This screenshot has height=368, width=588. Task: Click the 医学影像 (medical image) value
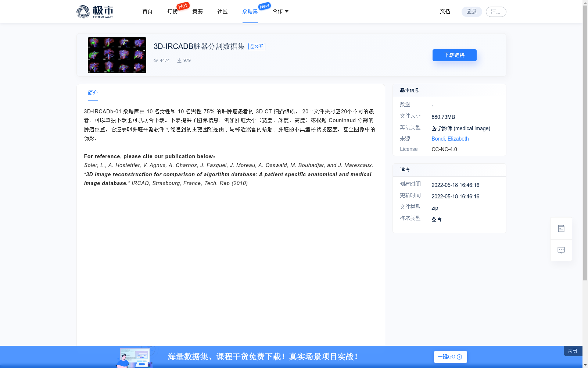[461, 128]
